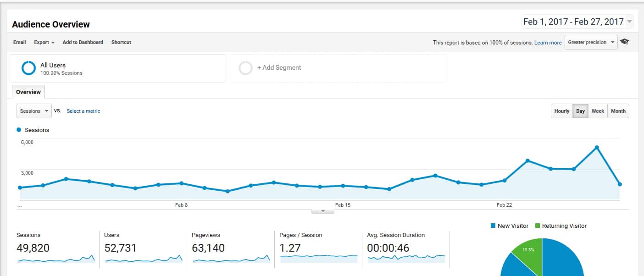This screenshot has height=276, width=644.
Task: Switch chart granularity to Hourly
Action: (x=561, y=111)
